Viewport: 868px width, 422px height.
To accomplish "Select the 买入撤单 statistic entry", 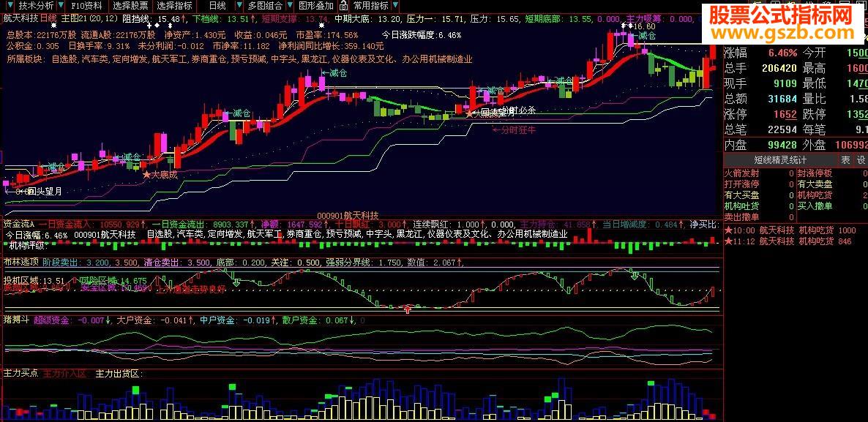I will (832, 206).
